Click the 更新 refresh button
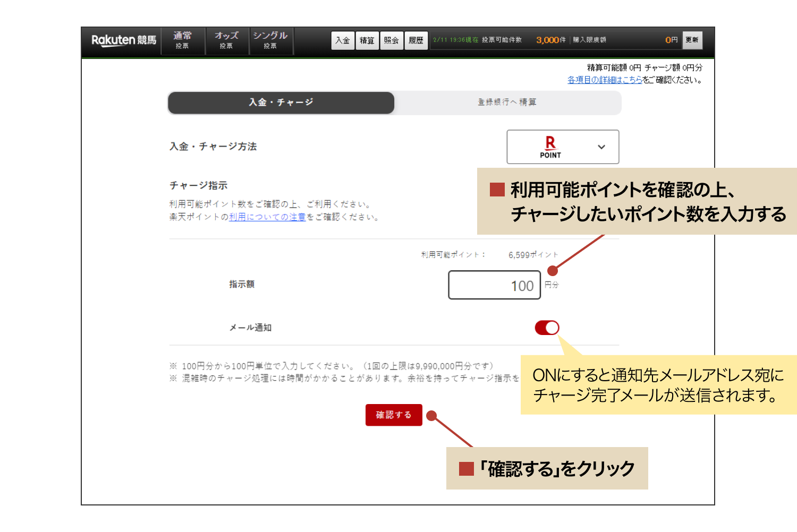 [692, 40]
